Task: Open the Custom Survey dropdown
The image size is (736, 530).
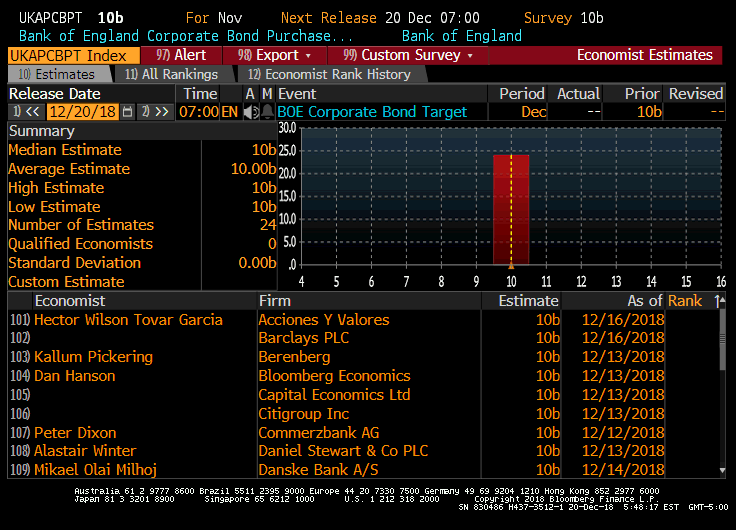Action: tap(407, 55)
